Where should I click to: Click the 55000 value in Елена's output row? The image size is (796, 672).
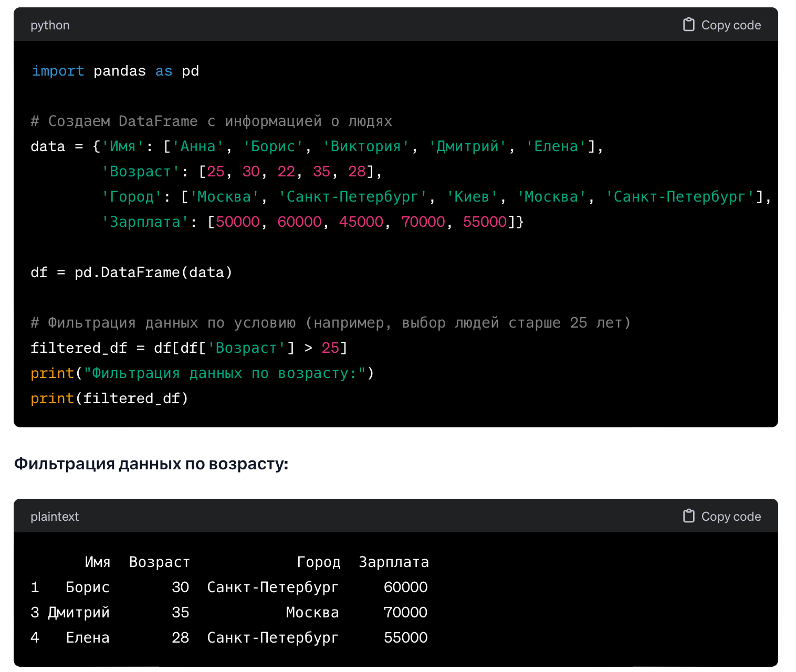coord(405,638)
